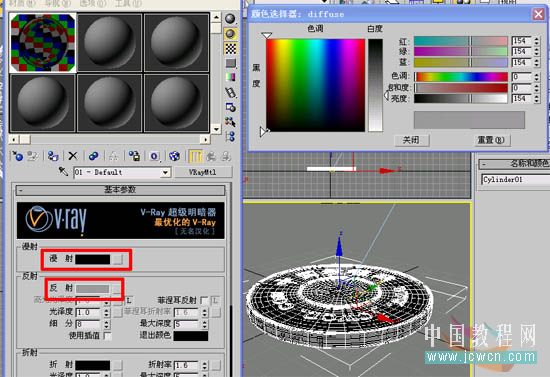Click the green value spinner arrows
The image size is (550, 377).
click(x=537, y=52)
